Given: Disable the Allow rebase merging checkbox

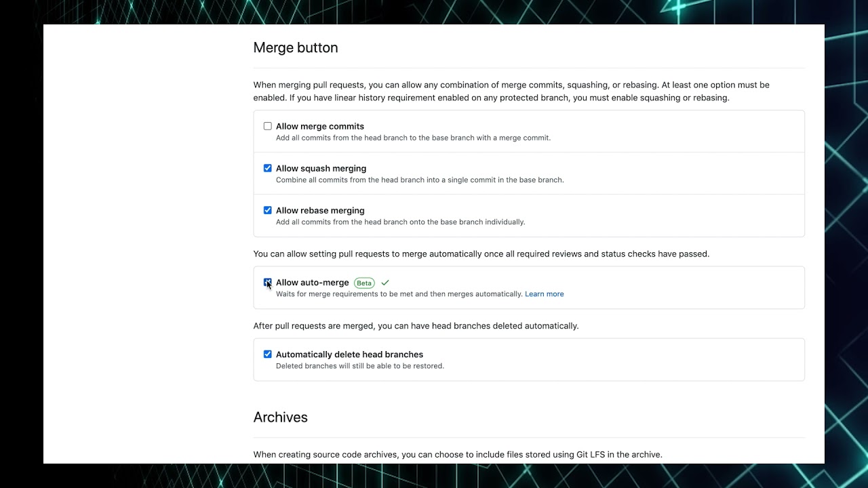Looking at the screenshot, I should click(x=268, y=210).
